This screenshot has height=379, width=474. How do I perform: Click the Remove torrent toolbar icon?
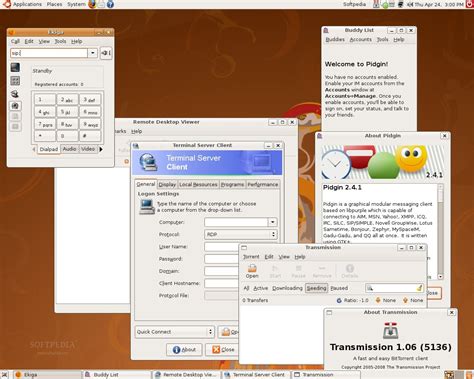[322, 271]
